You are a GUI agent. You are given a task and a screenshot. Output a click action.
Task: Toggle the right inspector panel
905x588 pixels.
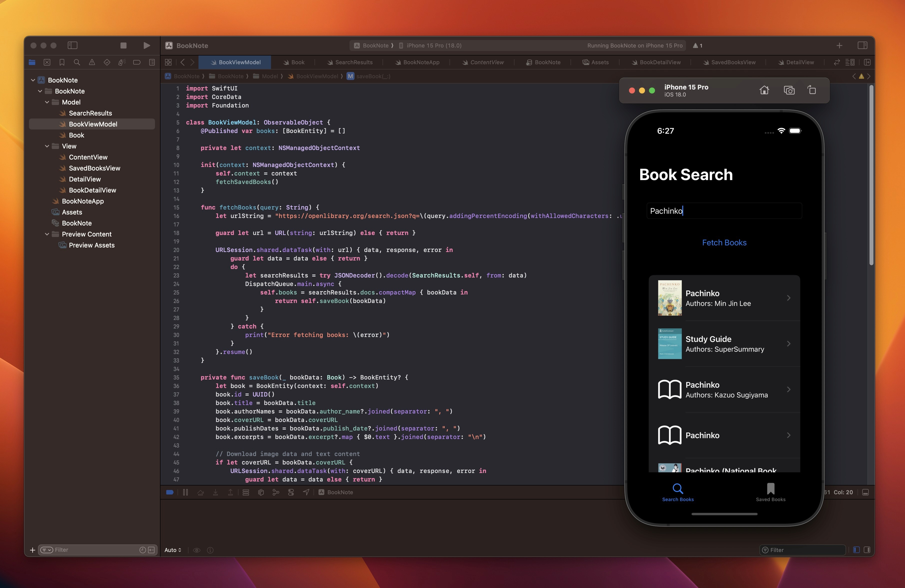(x=862, y=45)
